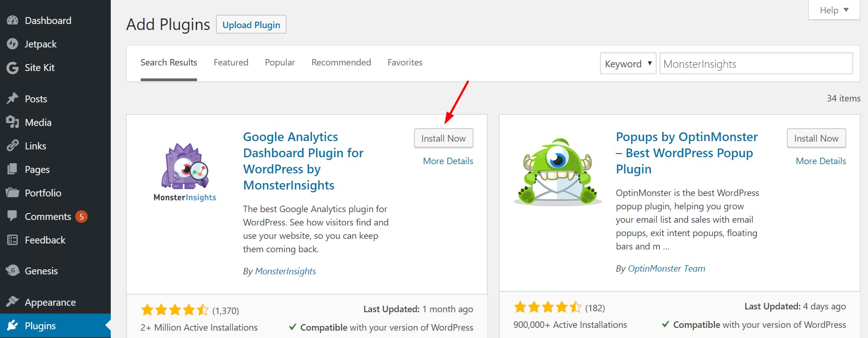Click the Jetpack lightning icon
Viewport: 868px width, 338px height.
point(12,44)
